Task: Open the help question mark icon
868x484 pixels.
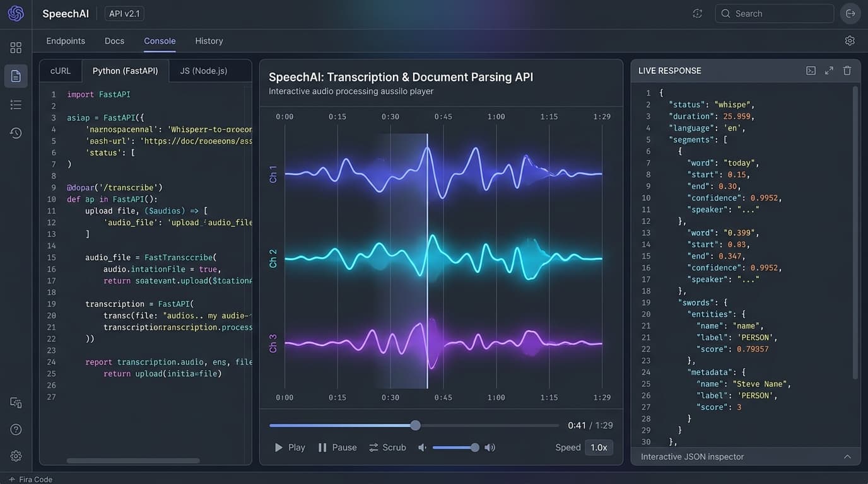Action: coord(16,429)
